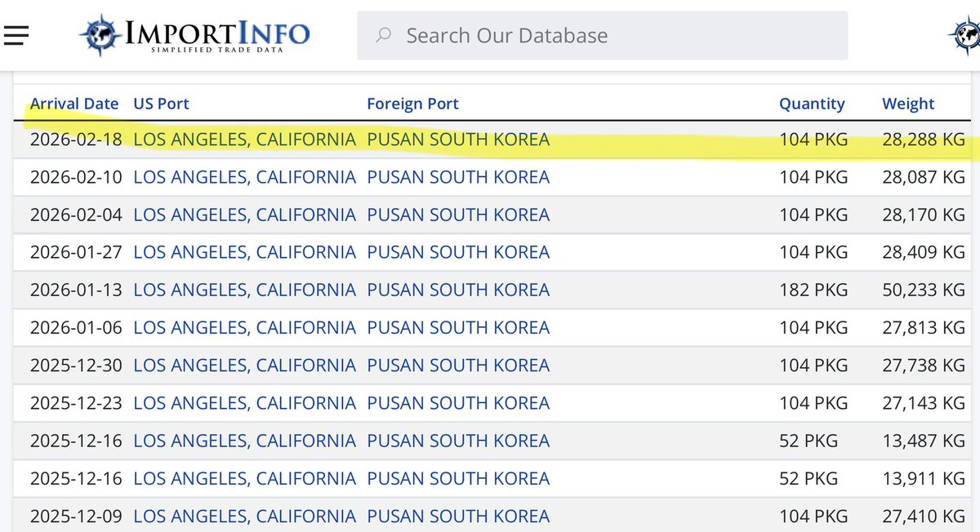Click the Weight column header
The image size is (980, 532).
908,104
